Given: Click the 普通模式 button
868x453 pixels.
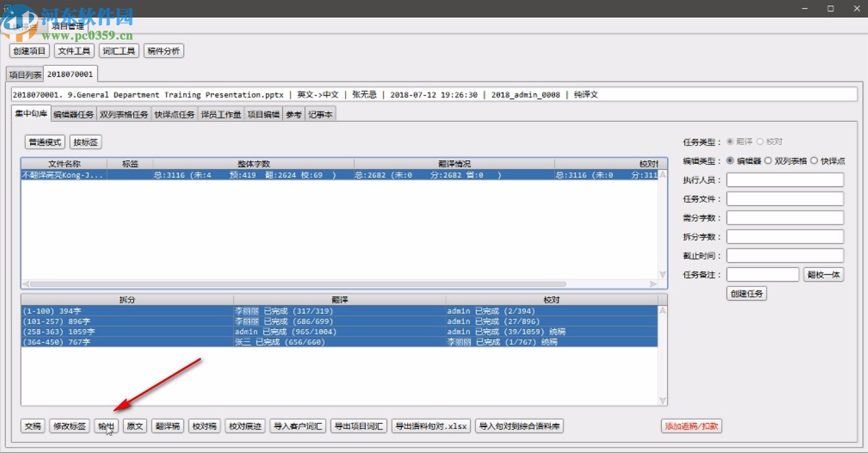Looking at the screenshot, I should click(45, 142).
